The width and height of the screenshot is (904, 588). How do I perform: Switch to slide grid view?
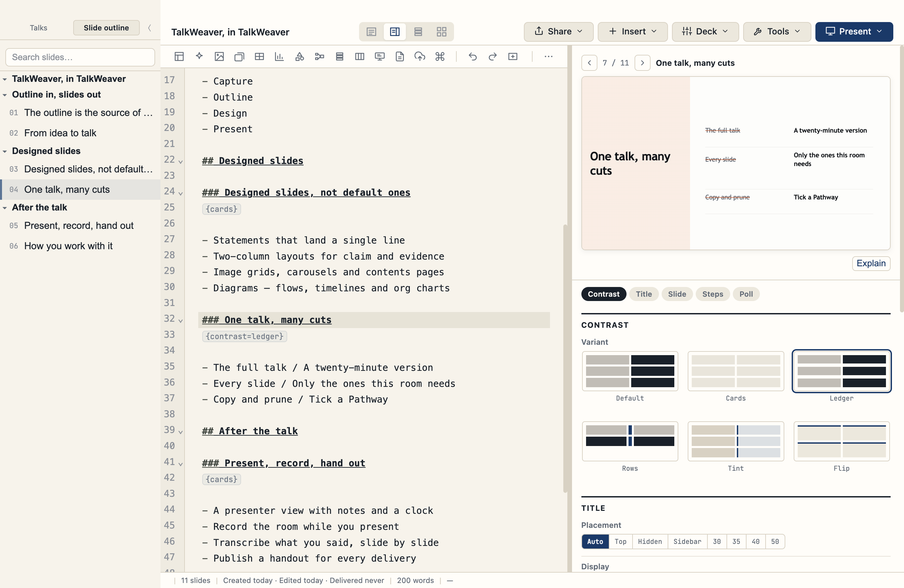coord(441,31)
